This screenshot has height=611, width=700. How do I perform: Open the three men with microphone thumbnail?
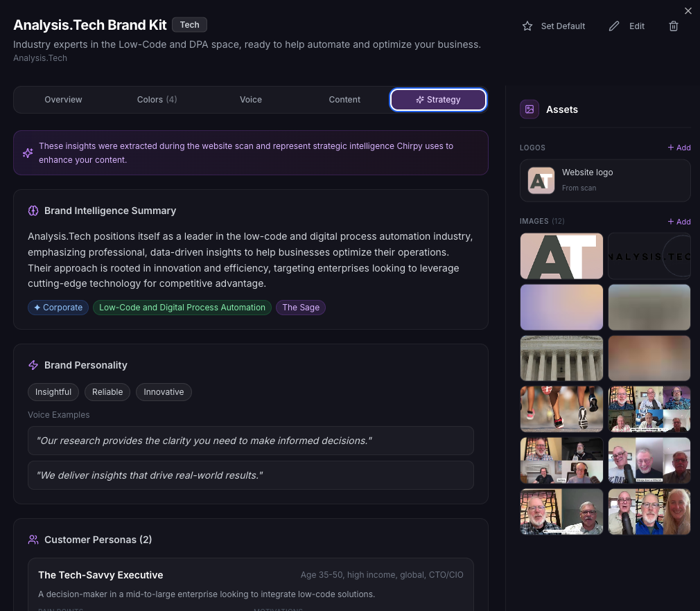point(649,461)
